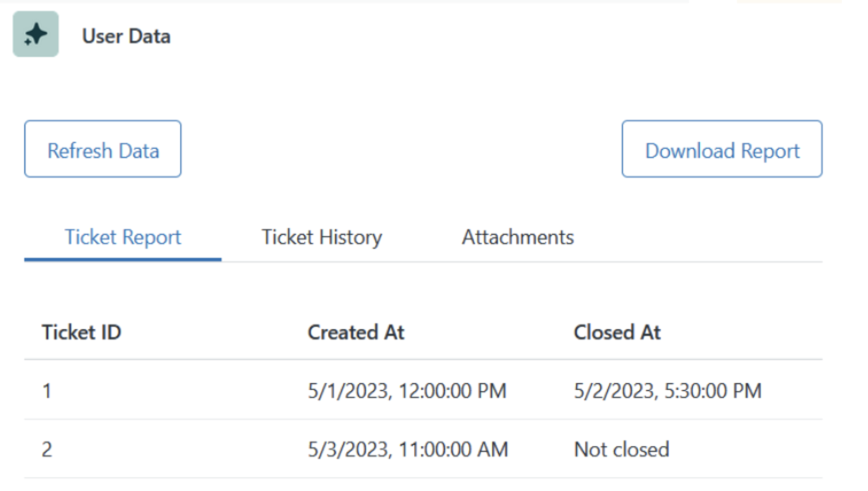868x491 pixels.
Task: Click the 5/3/2023, 11:00:00 AM created date
Action: coord(407,450)
